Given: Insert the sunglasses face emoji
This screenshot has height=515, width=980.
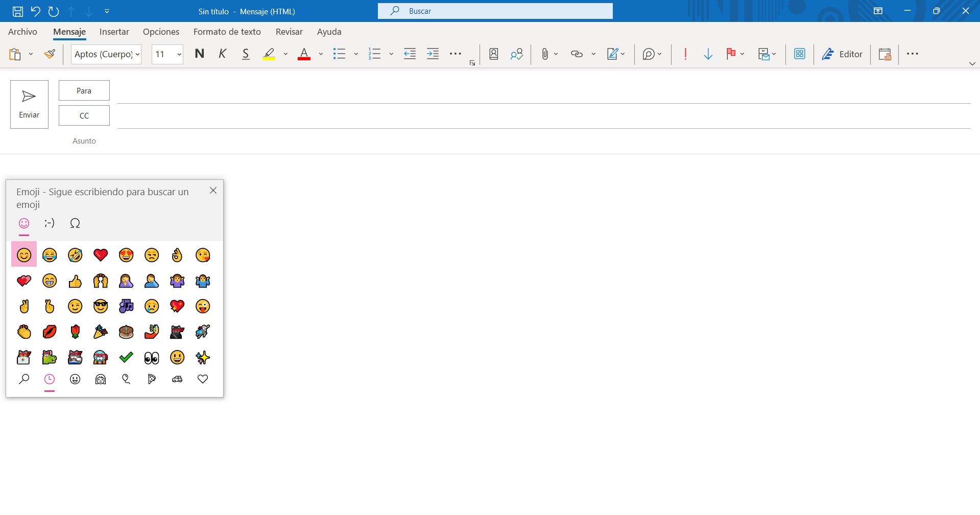Looking at the screenshot, I should coord(101,306).
